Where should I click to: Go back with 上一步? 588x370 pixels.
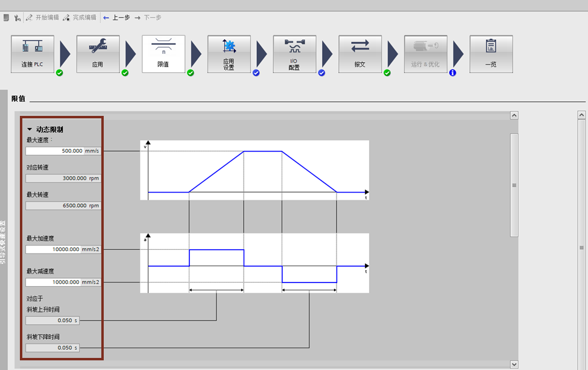(116, 18)
